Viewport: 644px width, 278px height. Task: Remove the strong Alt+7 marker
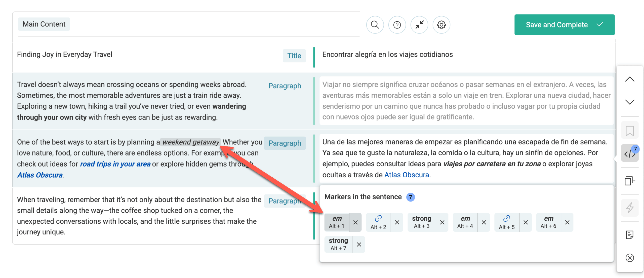click(x=359, y=244)
